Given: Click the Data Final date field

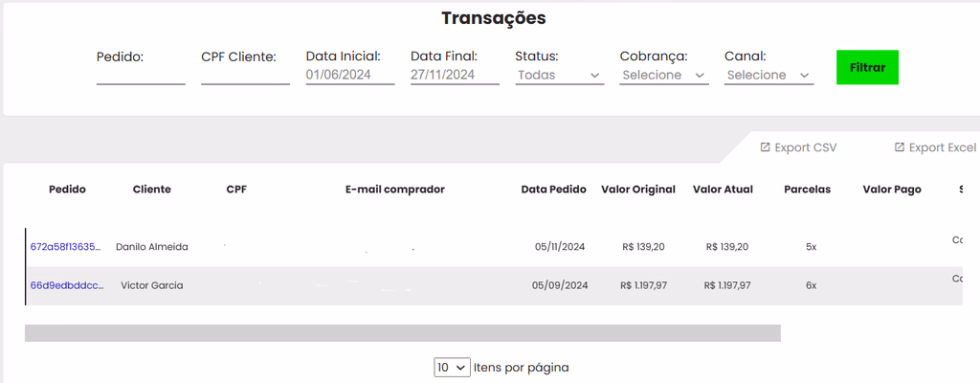Looking at the screenshot, I should tap(455, 75).
